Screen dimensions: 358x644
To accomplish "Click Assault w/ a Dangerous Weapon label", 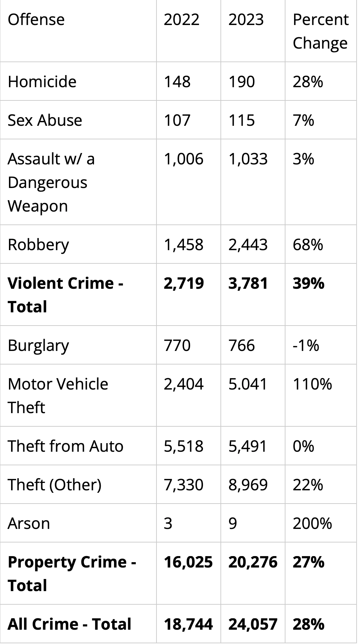I will [51, 182].
